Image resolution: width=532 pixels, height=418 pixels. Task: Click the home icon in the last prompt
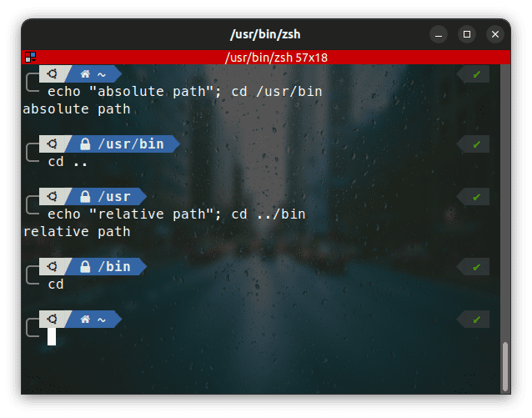84,320
